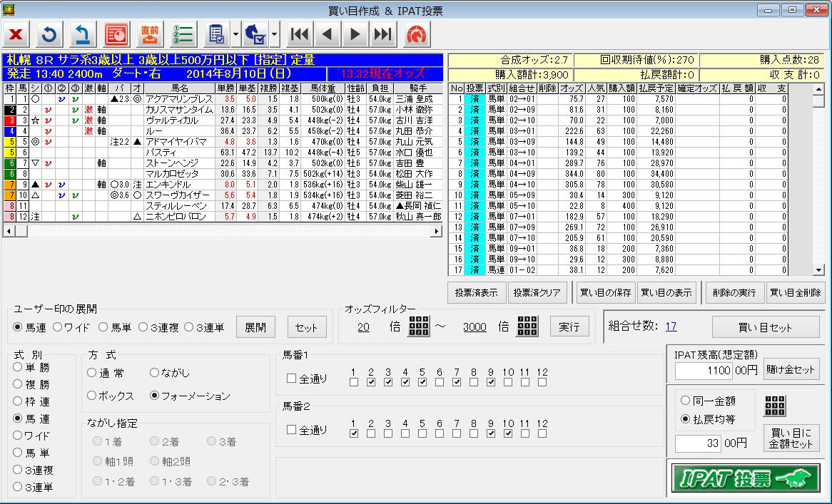Click the horse with checkmark toolbar icon
This screenshot has height=504, width=832.
(255, 35)
